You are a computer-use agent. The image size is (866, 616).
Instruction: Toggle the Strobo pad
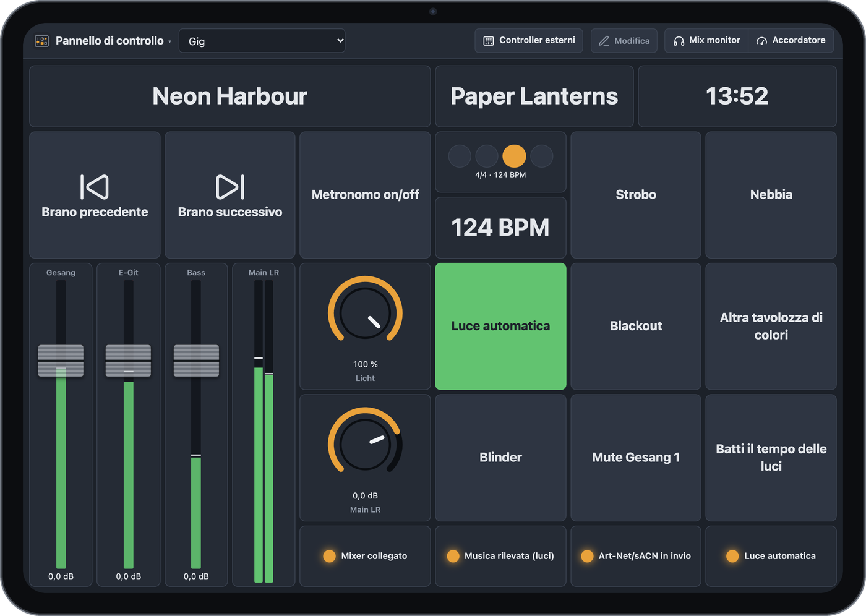coord(636,195)
